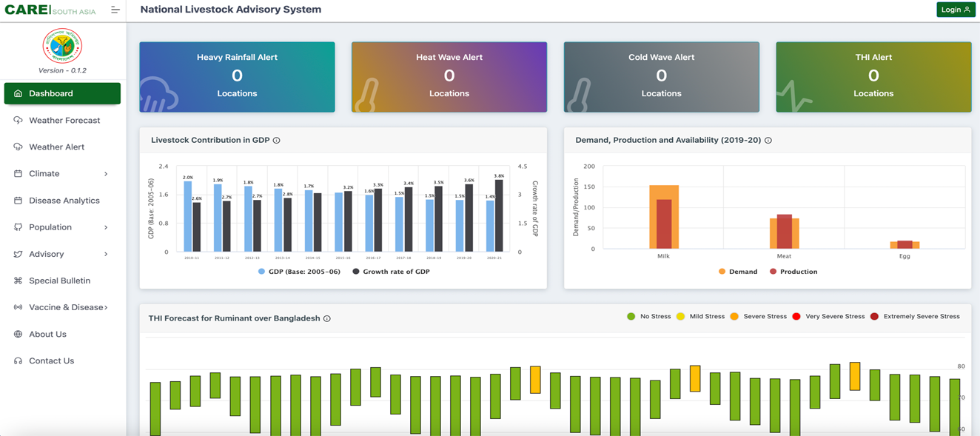Viewport: 980px width, 436px height.
Task: Toggle GDP (Base: 2005-06) legend series
Action: pos(299,272)
